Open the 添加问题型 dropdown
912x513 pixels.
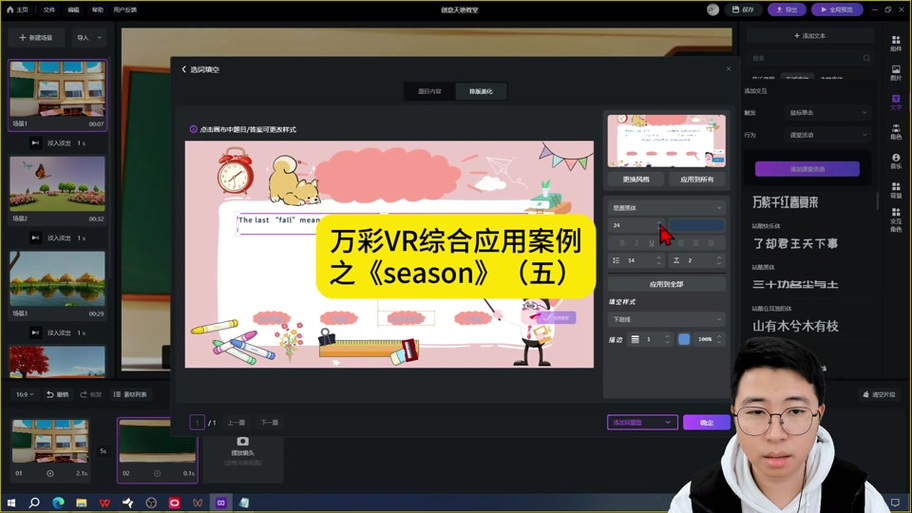click(x=643, y=422)
